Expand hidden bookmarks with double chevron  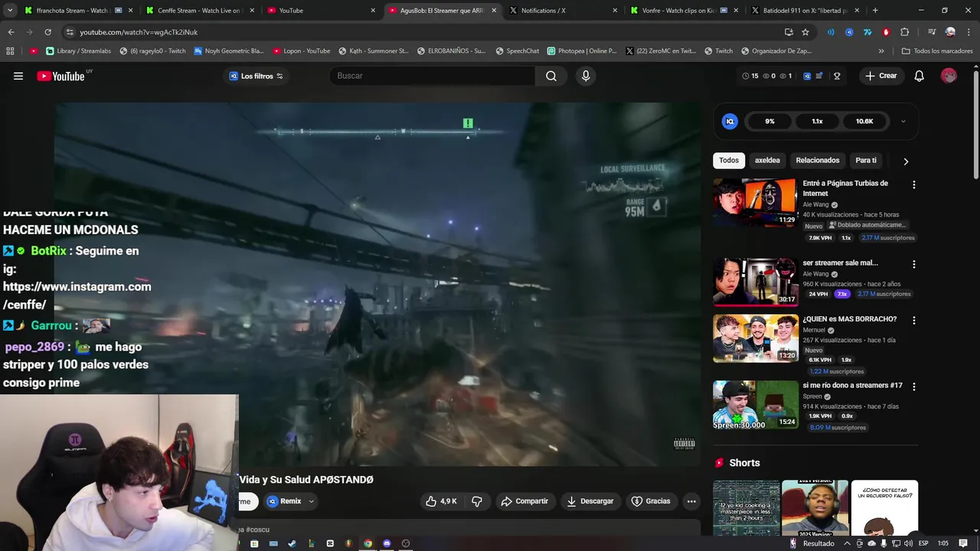tap(881, 51)
